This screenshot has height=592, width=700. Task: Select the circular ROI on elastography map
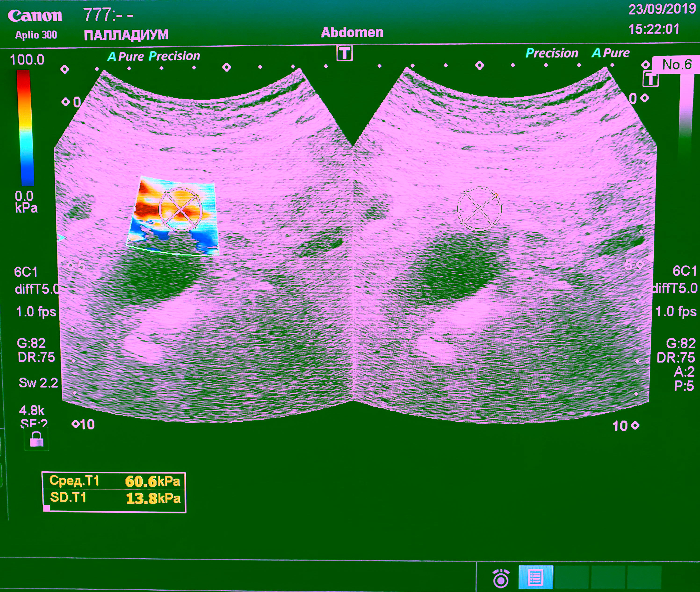pyautogui.click(x=180, y=209)
